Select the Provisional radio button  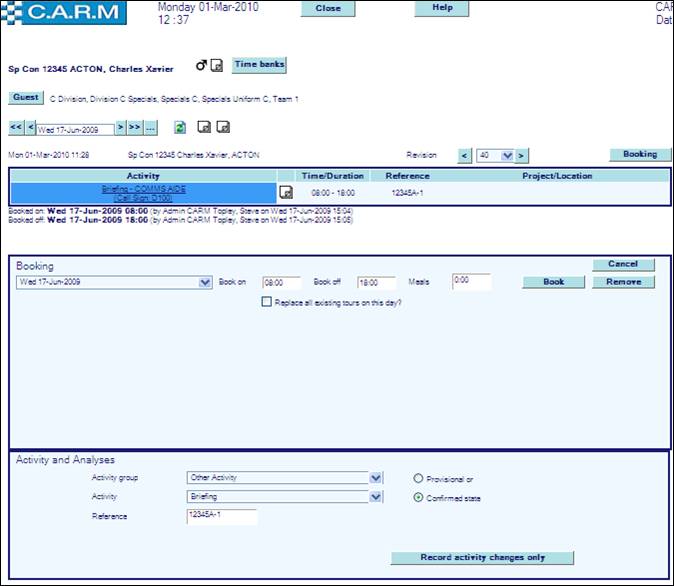click(x=418, y=479)
